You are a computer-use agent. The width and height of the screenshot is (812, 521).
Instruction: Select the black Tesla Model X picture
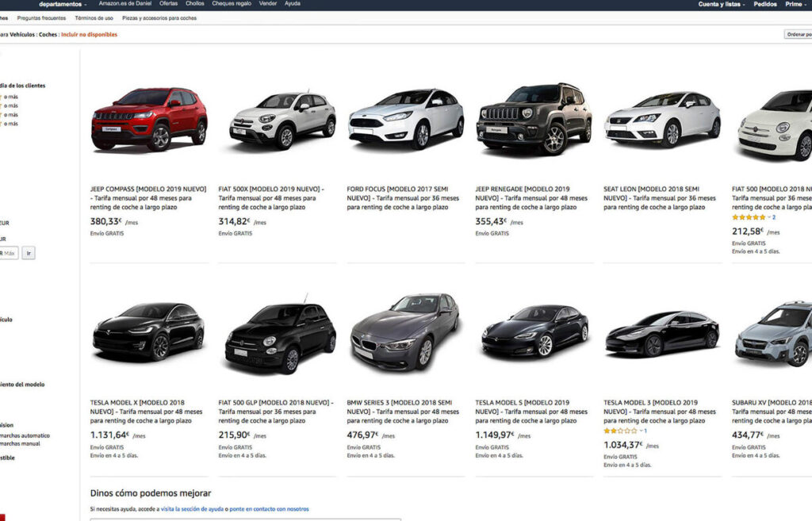(148, 331)
